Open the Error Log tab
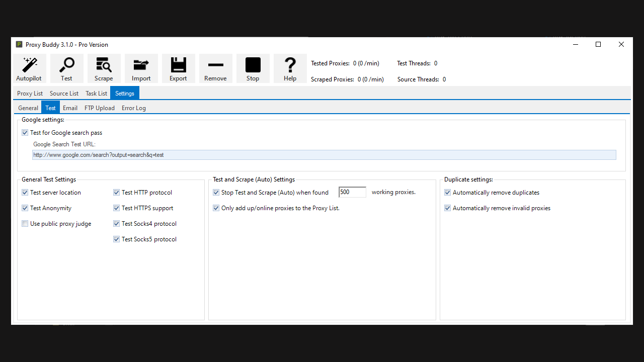 click(133, 108)
